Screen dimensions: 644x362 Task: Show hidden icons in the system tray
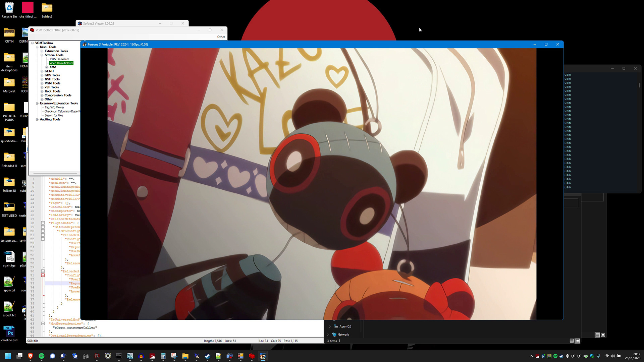532,356
